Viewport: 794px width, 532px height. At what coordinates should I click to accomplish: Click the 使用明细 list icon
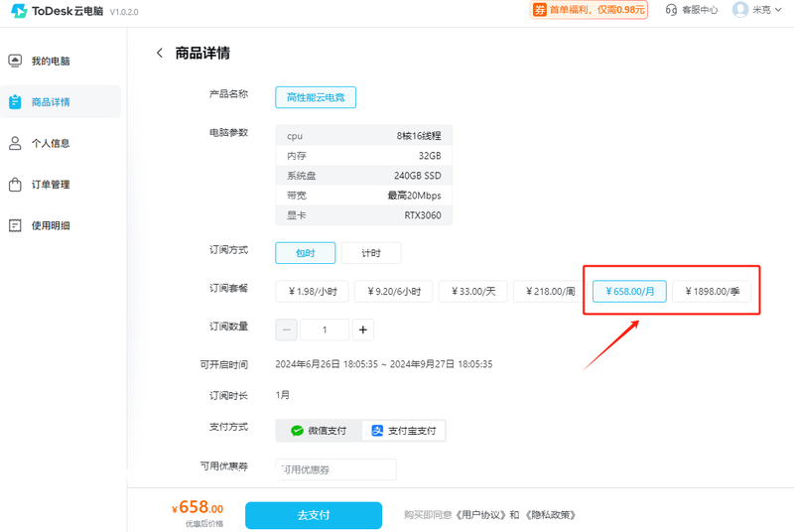tap(15, 225)
